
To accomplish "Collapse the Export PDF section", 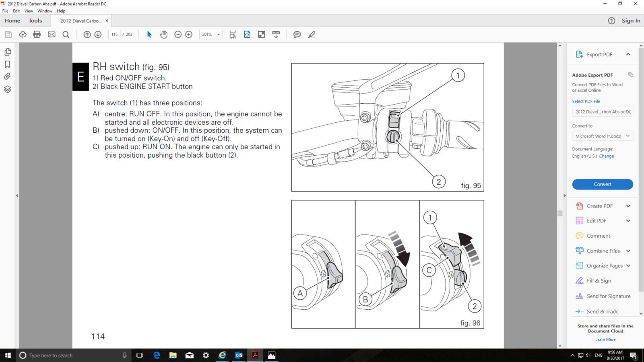I will [628, 54].
